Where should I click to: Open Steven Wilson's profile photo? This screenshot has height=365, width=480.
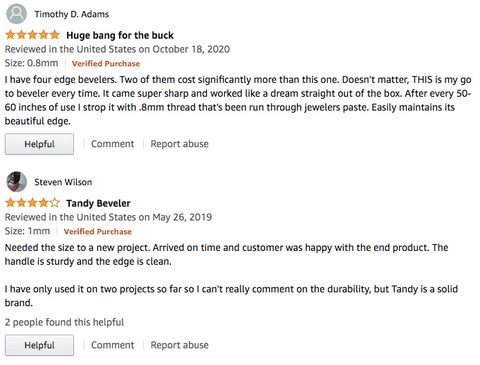[x=16, y=182]
